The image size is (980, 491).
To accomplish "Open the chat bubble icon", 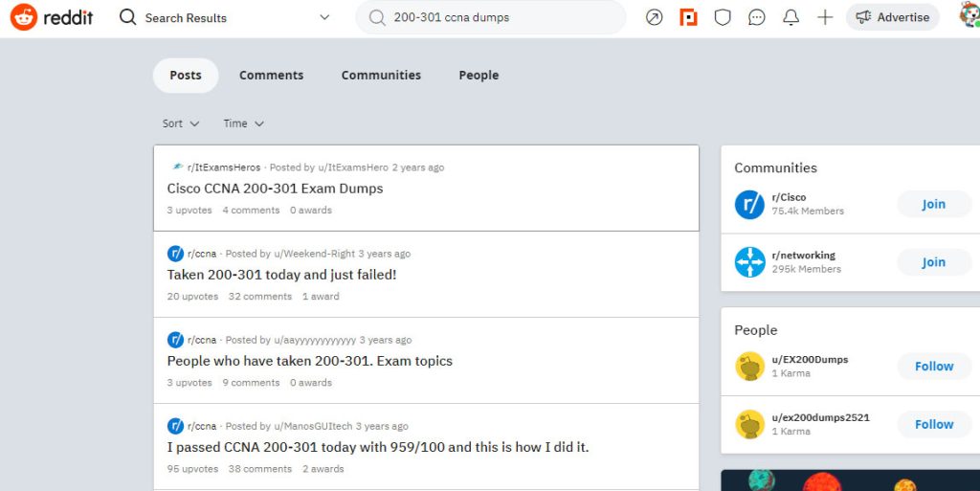I will [x=757, y=17].
